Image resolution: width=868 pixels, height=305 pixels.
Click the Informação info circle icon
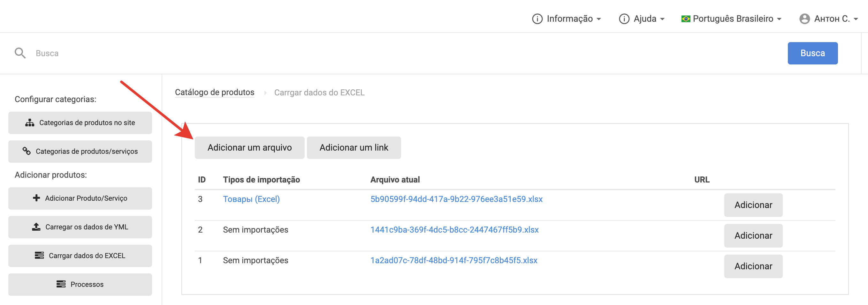537,19
